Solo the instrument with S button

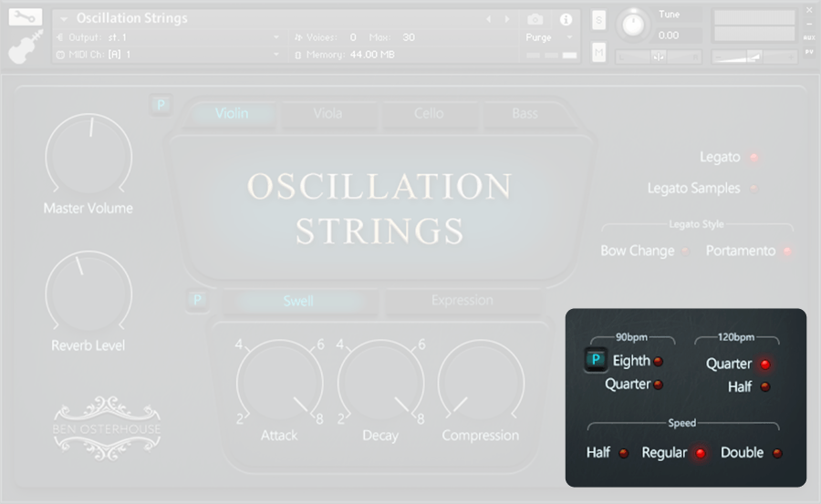pyautogui.click(x=599, y=20)
